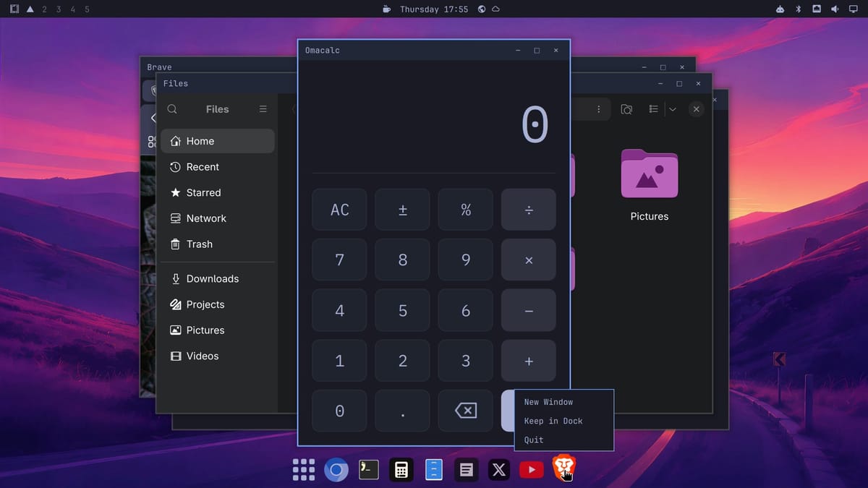Tap the % percent key in Omacalc

pyautogui.click(x=466, y=210)
